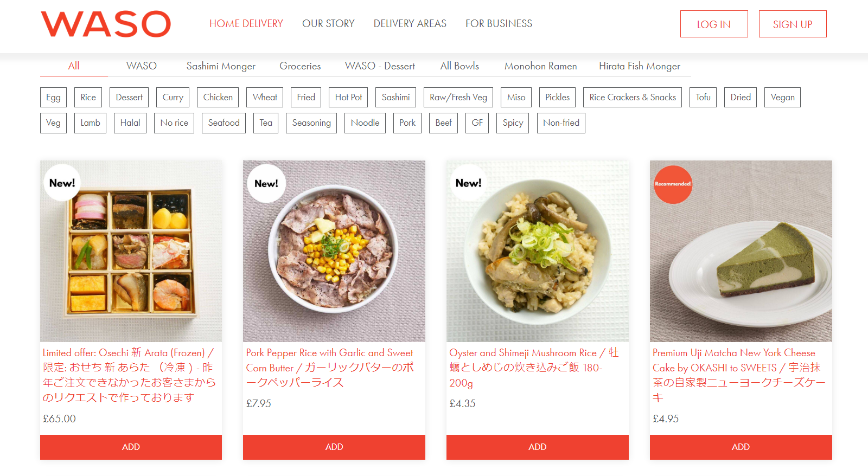
Task: Enable the GF filter tag
Action: 477,123
